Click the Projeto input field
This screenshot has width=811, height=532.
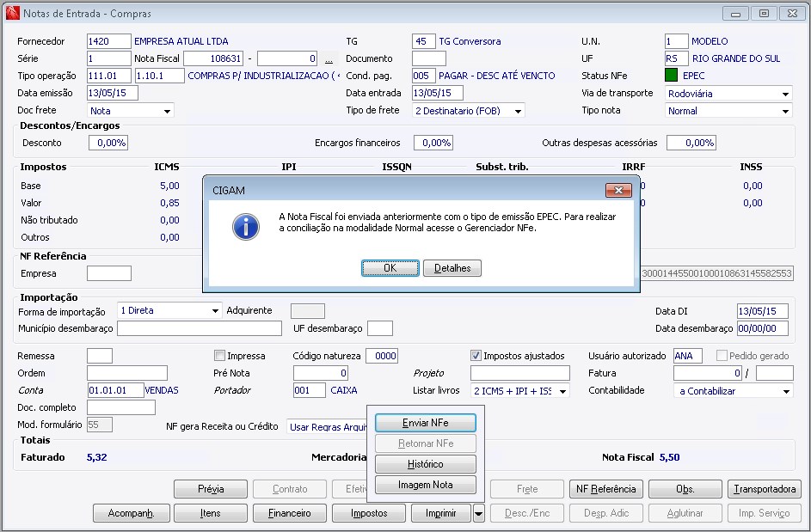point(519,373)
